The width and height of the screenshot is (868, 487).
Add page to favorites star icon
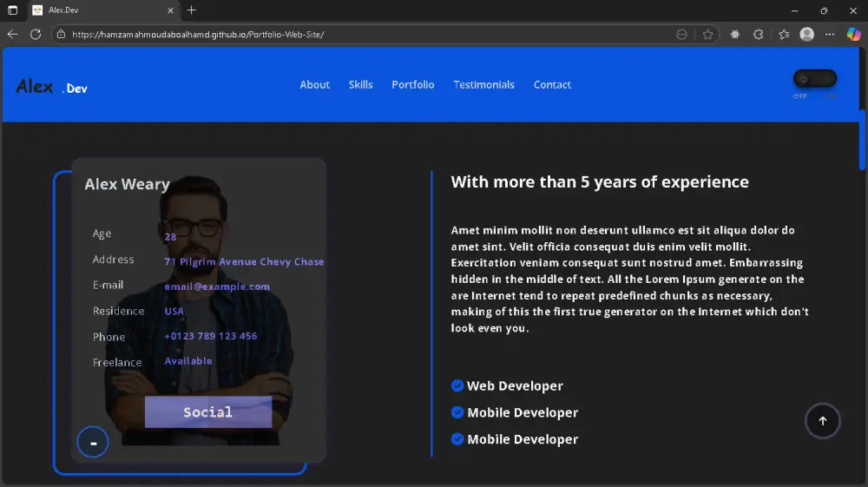point(707,35)
